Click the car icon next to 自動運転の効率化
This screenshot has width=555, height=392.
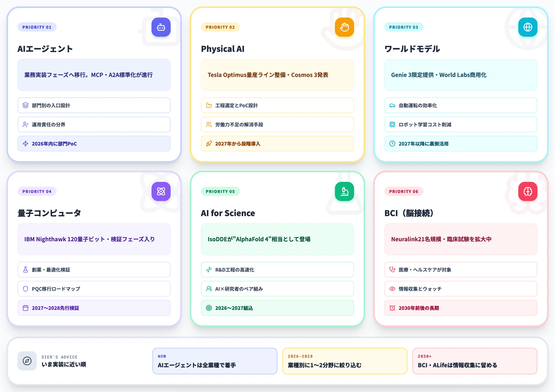point(392,105)
